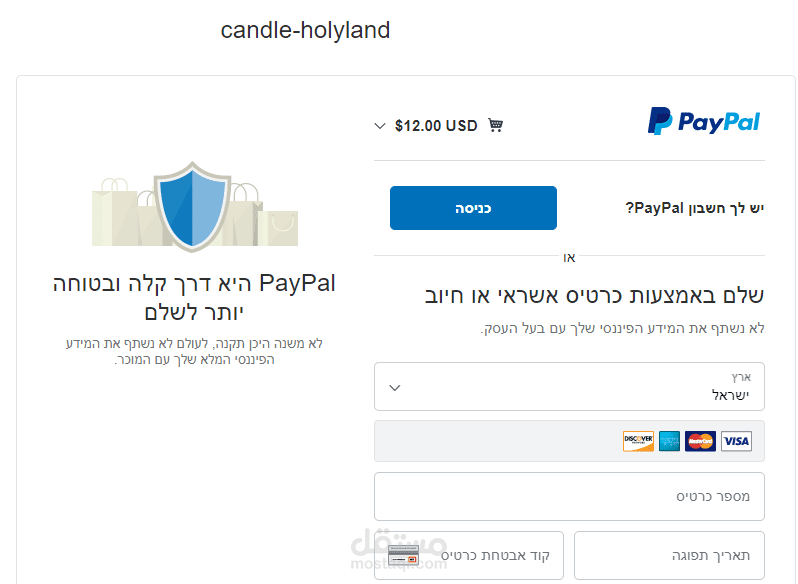
Task: Click the PayPal logo
Action: click(x=704, y=121)
